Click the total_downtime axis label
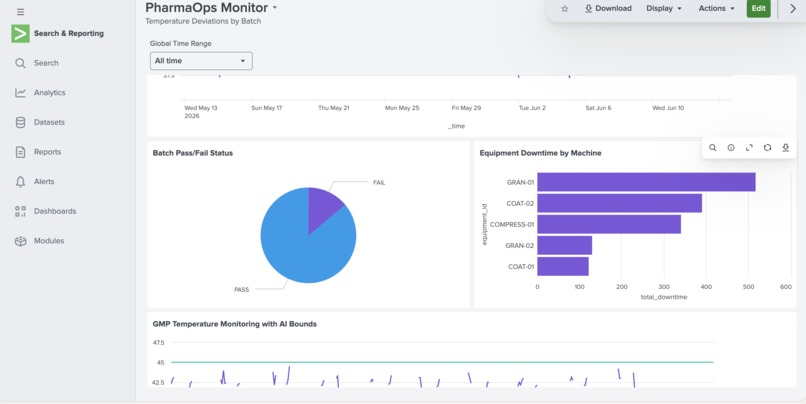 (x=664, y=297)
